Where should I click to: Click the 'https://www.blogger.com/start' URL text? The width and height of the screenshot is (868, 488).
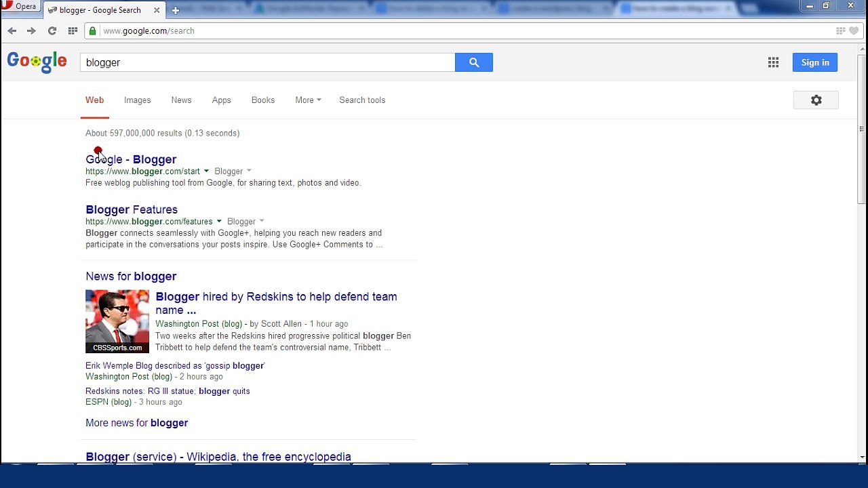pyautogui.click(x=142, y=171)
